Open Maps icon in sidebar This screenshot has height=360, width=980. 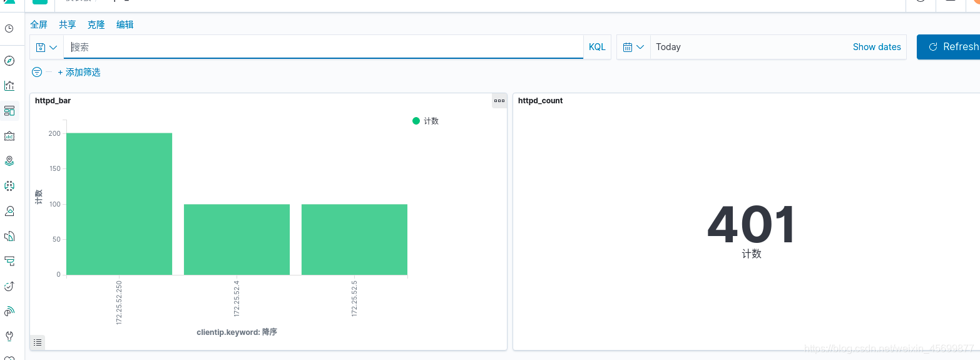[x=9, y=161]
